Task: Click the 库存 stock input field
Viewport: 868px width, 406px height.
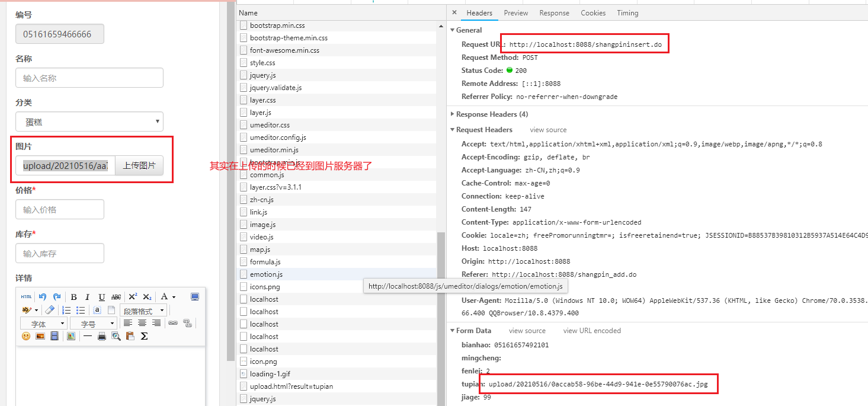Action: [60, 253]
